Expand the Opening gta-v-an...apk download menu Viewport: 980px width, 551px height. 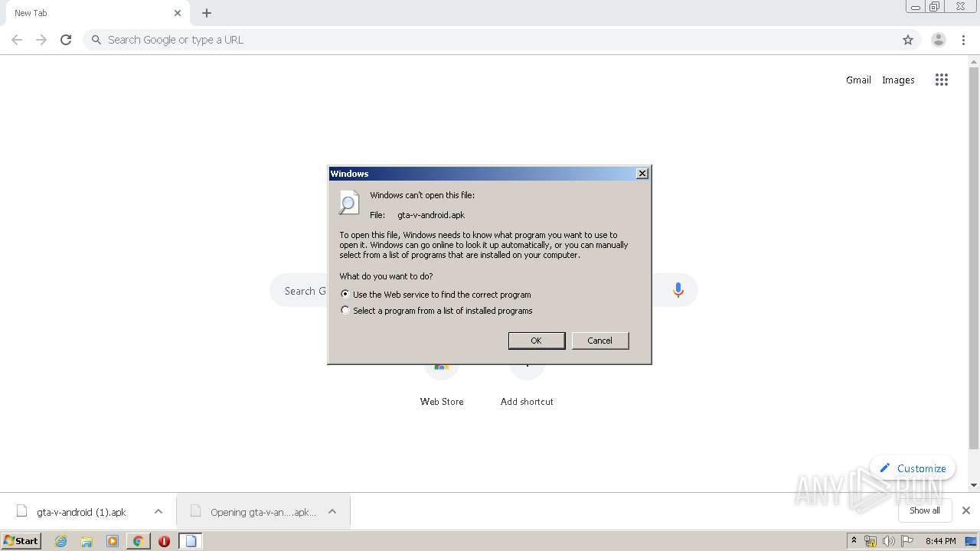pos(332,512)
